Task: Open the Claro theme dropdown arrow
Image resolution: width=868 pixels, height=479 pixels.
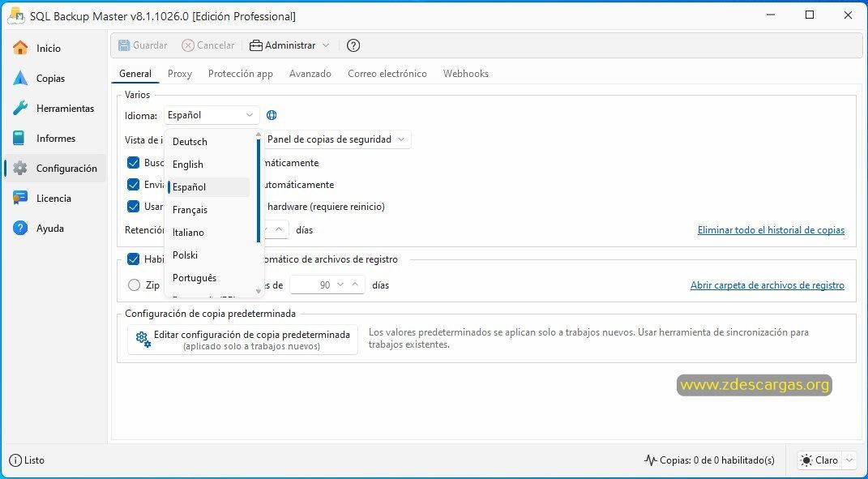Action: (x=849, y=460)
